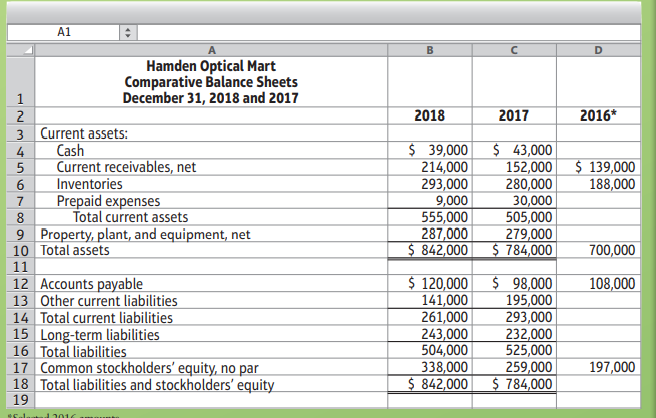This screenshot has height=418, width=656.
Task: Click Accounts payable 2016 value 108,000
Action: coord(598,283)
